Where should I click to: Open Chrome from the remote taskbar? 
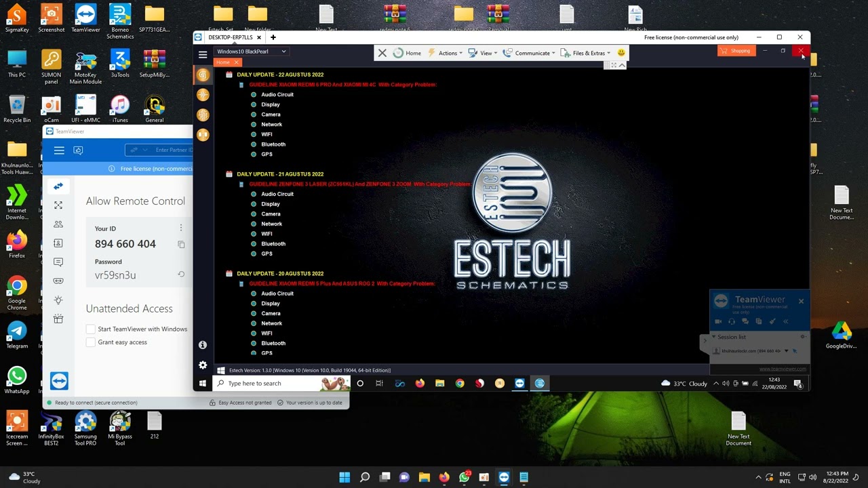[460, 384]
